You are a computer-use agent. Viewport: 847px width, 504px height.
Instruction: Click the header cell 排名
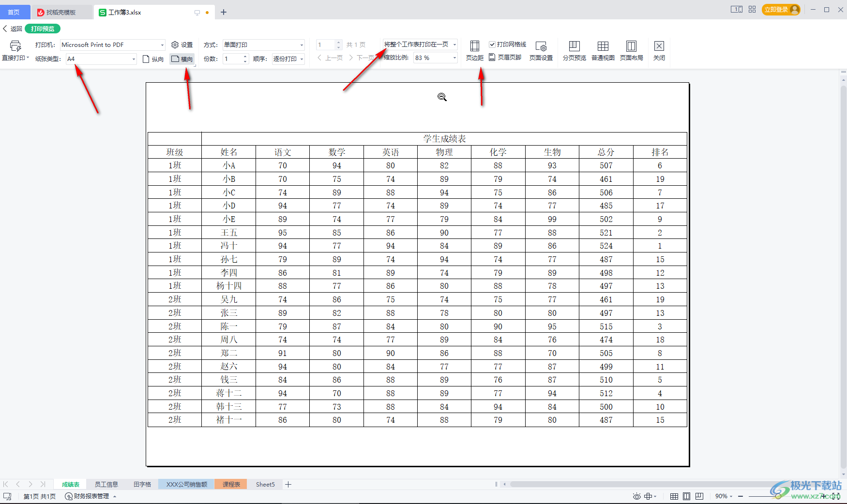click(660, 152)
